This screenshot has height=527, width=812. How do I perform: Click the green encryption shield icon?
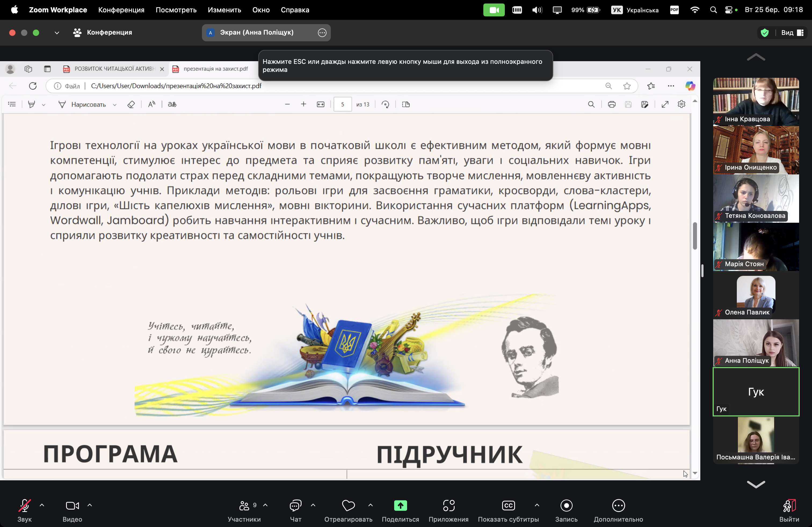tap(764, 33)
